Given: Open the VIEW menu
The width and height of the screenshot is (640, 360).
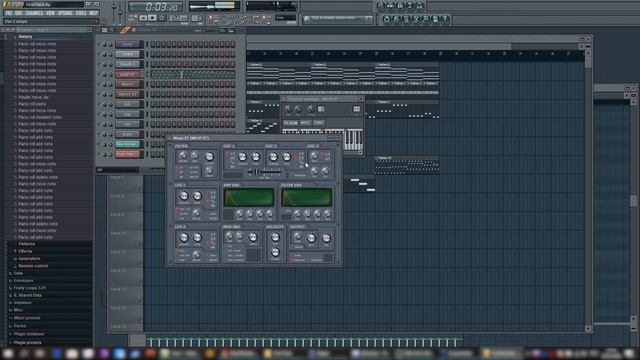Looking at the screenshot, I should [50, 13].
